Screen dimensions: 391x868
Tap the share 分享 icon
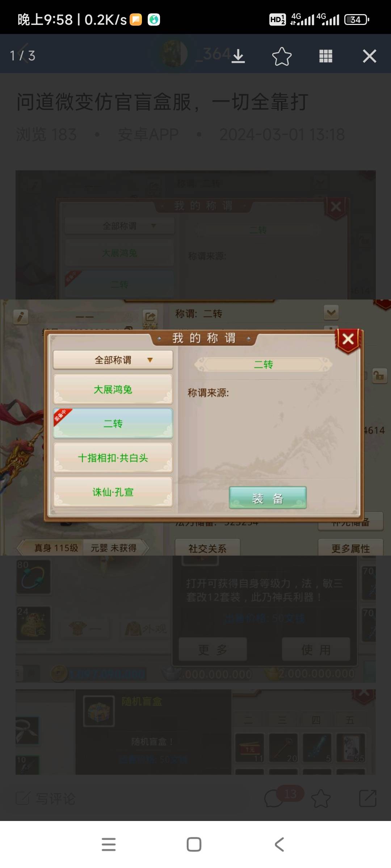pos(150,318)
